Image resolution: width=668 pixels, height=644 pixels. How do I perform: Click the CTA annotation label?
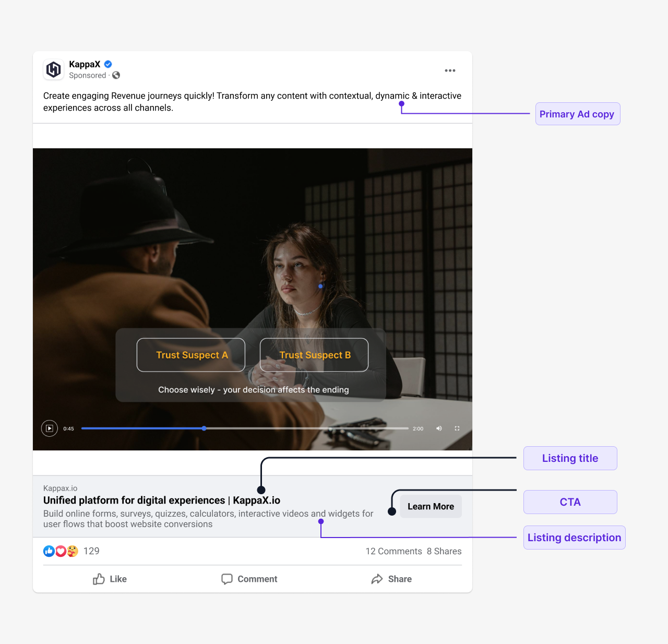[570, 502]
